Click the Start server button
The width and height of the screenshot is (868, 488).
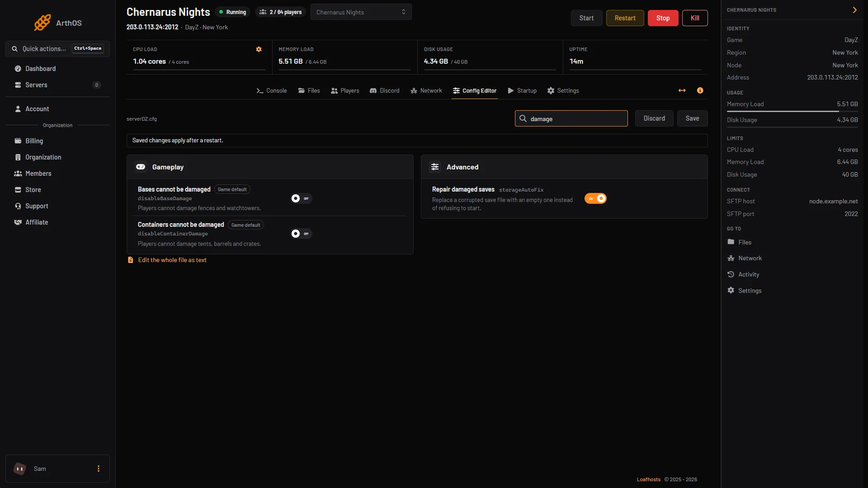(586, 18)
